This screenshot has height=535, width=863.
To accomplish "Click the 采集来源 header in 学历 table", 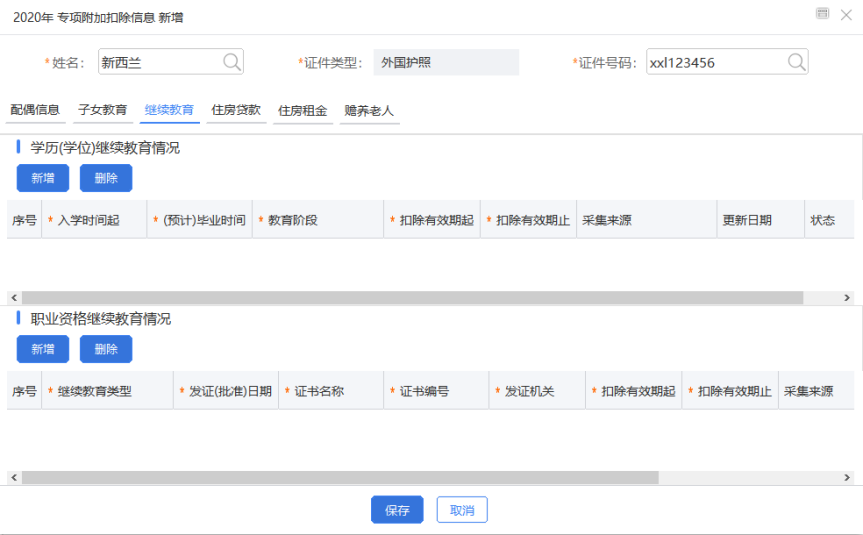I will point(647,220).
